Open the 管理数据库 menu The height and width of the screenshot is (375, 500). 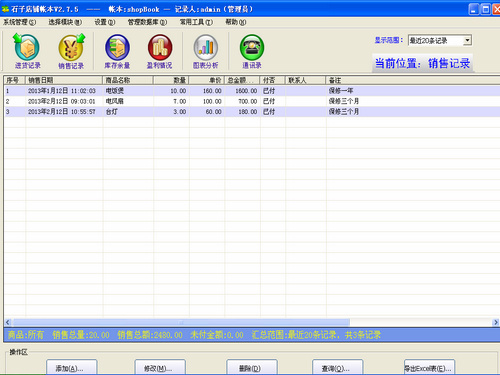click(147, 22)
